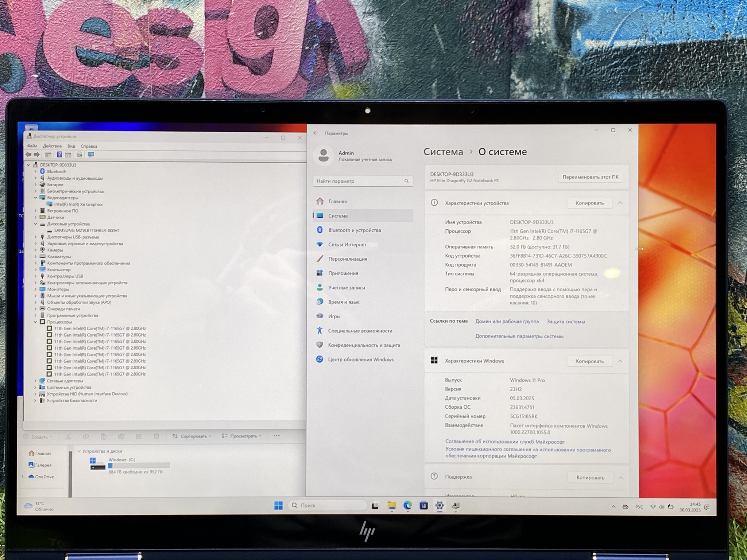Open the Windows Update center icon
This screenshot has height=560, width=747.
coord(320,359)
